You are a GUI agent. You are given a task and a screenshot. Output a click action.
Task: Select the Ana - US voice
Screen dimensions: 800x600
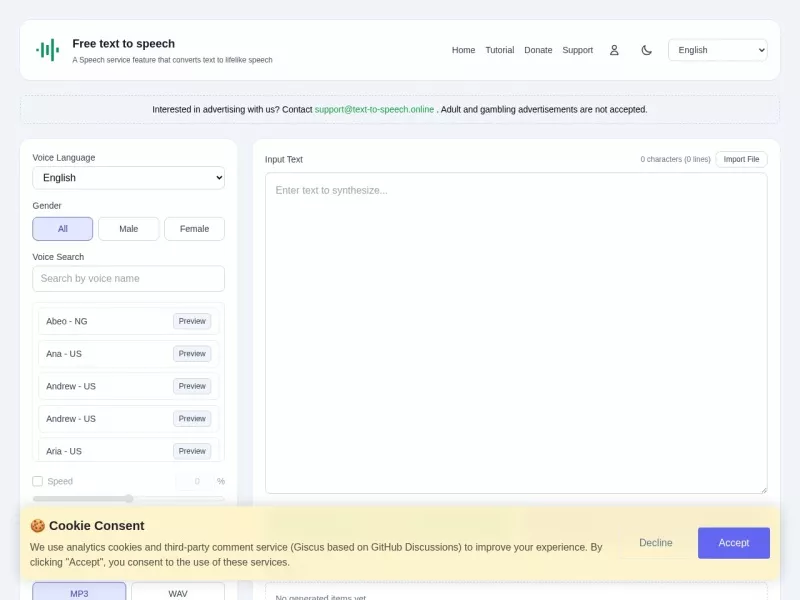pyautogui.click(x=129, y=354)
